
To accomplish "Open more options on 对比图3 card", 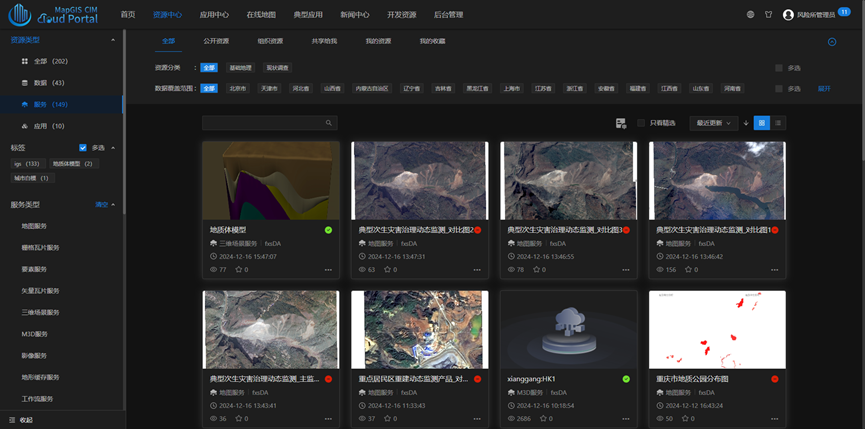I will point(626,270).
